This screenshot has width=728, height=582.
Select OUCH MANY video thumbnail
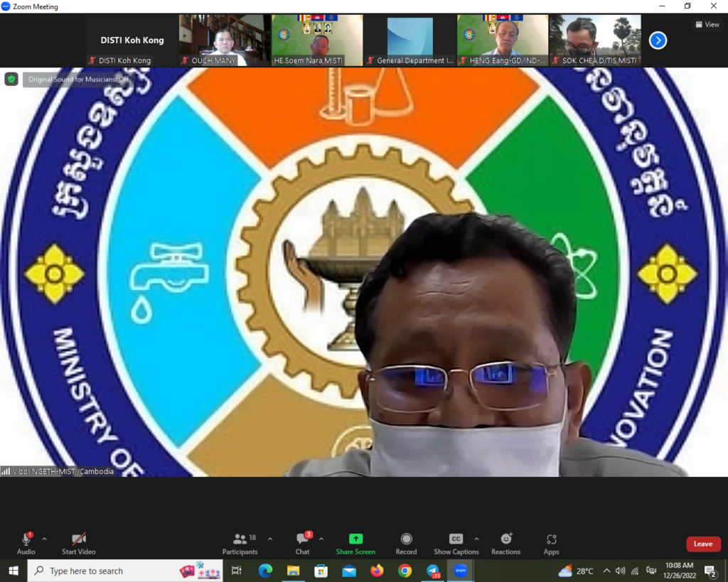tap(224, 41)
